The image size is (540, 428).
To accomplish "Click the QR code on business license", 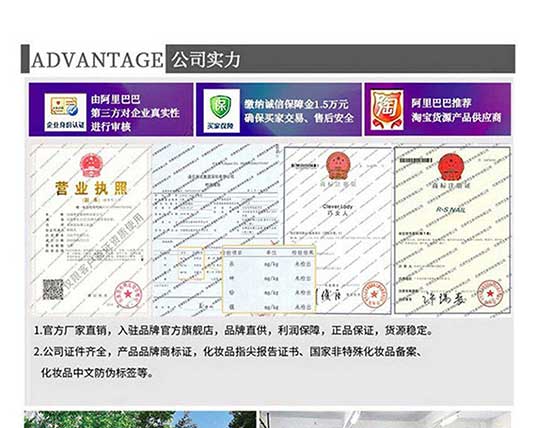I will click(x=53, y=289).
